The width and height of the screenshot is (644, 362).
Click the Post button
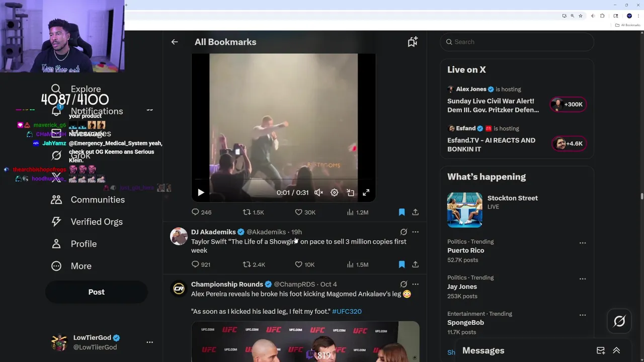point(96,292)
